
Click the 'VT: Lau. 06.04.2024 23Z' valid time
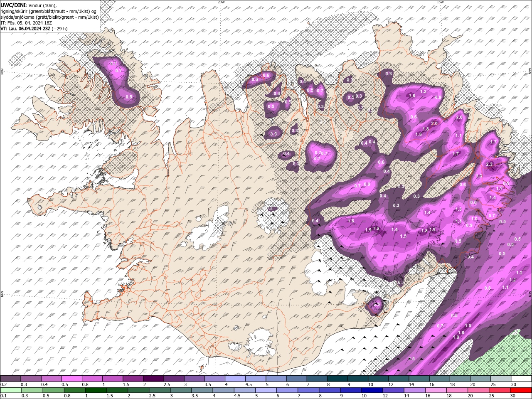pyautogui.click(x=25, y=29)
